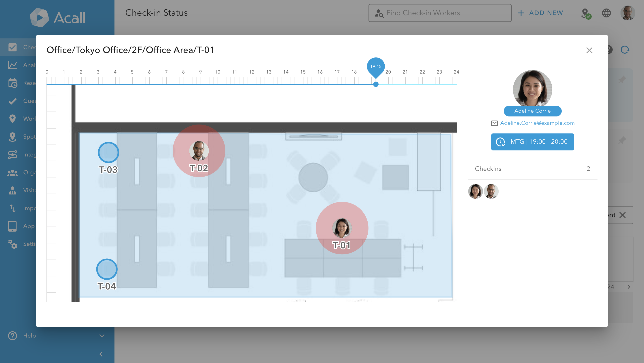The height and width of the screenshot is (363, 644).
Task: Open the App tablet icon in sidebar
Action: tap(12, 226)
